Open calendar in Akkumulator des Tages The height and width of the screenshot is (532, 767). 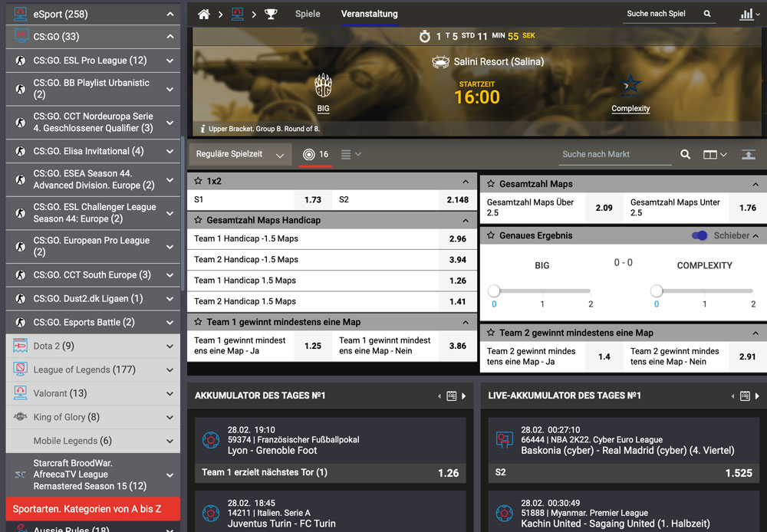point(451,396)
